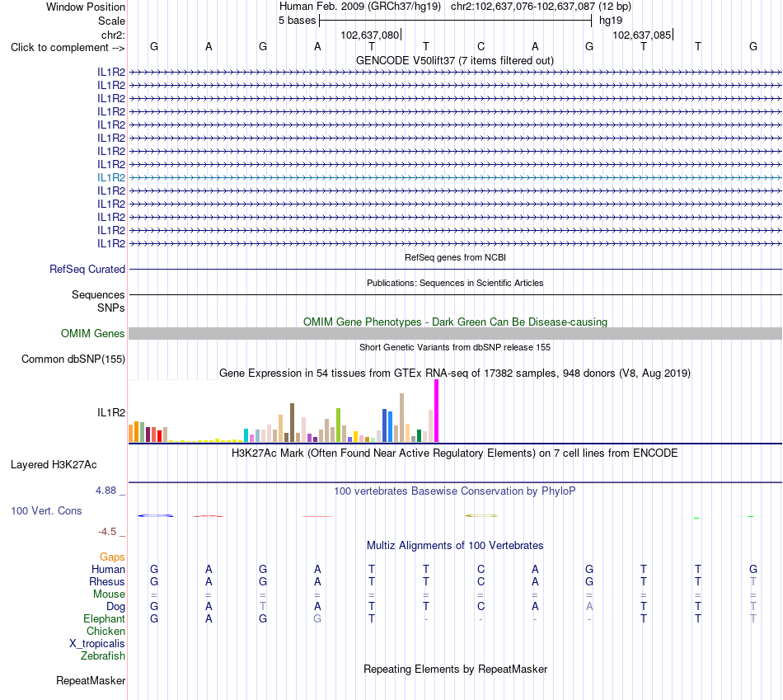This screenshot has height=700, width=783.
Task: Click the Chicken species label
Action: point(105,631)
